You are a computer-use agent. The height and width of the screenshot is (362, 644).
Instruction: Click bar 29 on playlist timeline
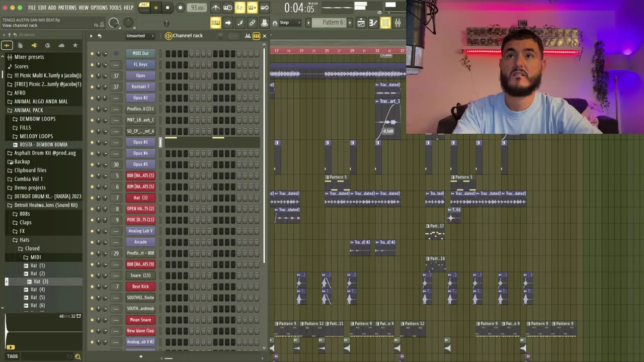(x=352, y=51)
